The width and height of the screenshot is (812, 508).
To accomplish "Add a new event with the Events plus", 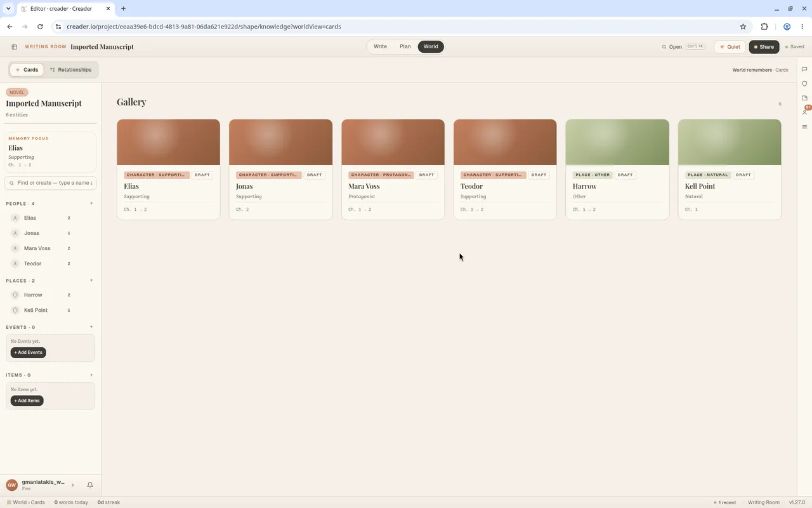I will [91, 327].
